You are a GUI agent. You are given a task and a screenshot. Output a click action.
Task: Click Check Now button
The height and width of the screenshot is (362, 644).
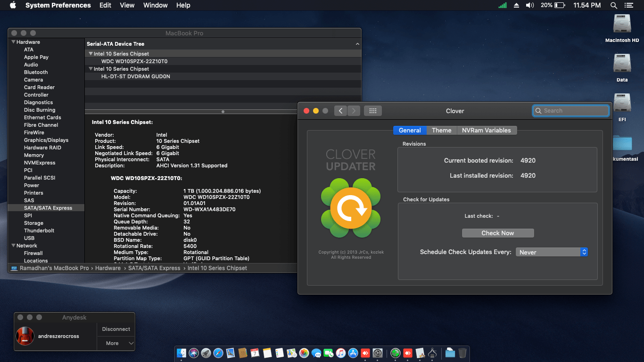[498, 233]
